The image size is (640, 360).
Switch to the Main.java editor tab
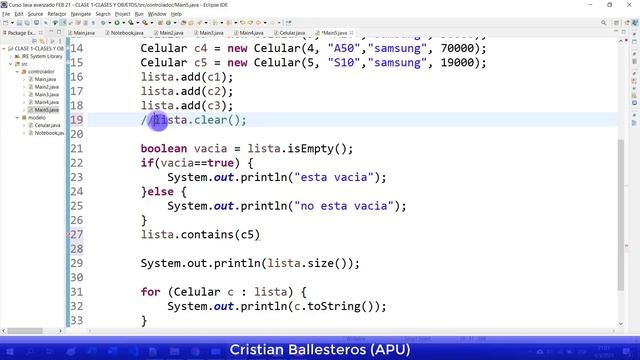[82, 33]
